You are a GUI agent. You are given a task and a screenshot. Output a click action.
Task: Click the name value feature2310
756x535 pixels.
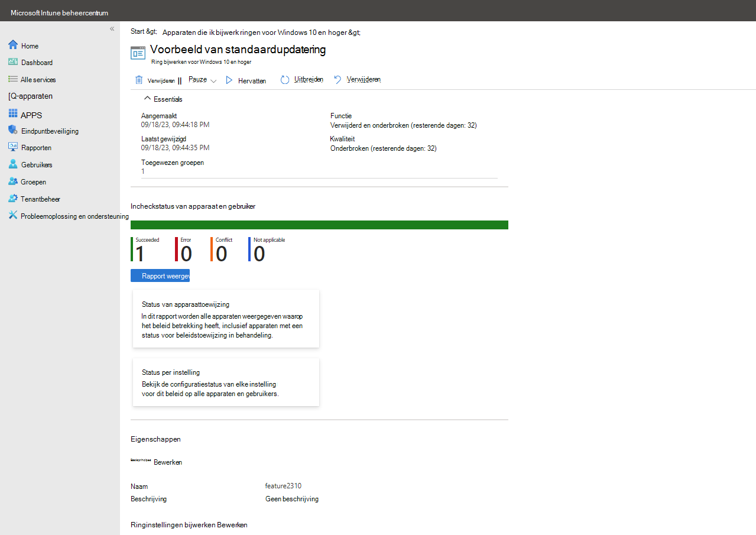[283, 486]
